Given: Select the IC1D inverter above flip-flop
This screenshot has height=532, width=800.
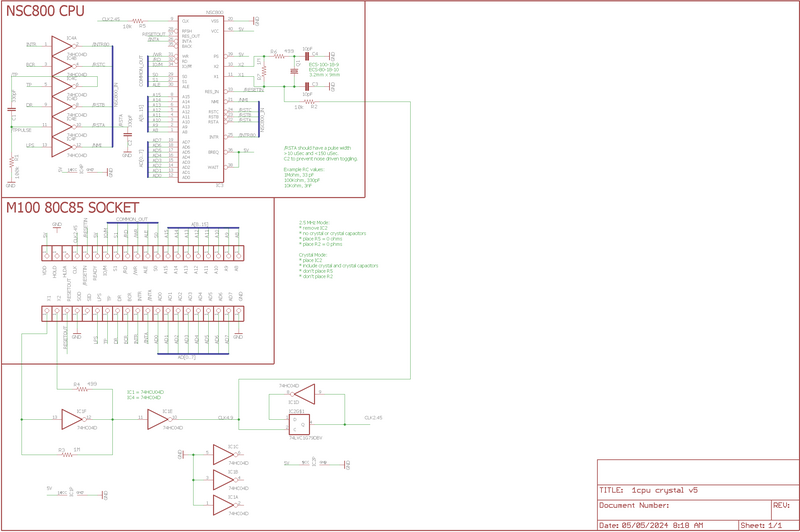Looking at the screenshot, I should click(305, 394).
